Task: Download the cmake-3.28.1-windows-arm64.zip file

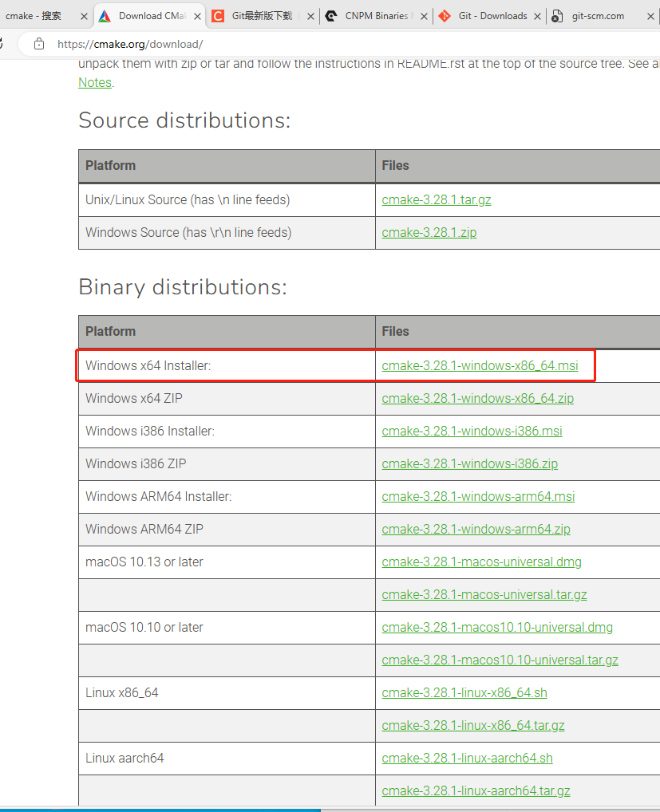Action: click(x=476, y=529)
